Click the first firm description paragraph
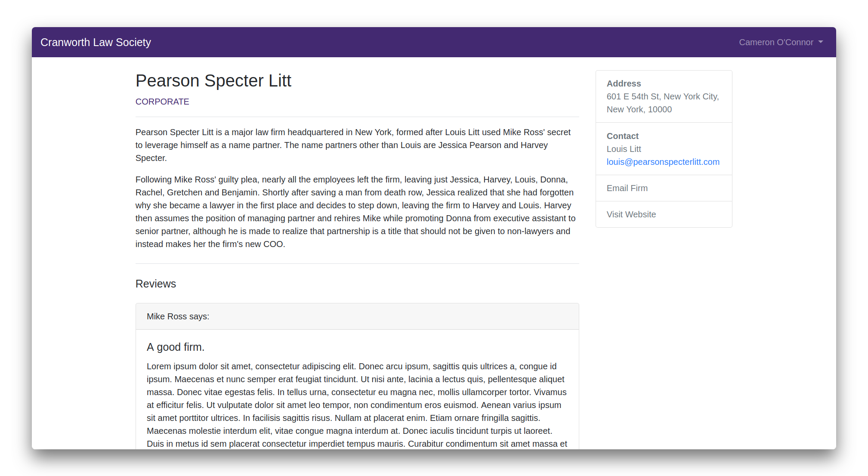This screenshot has height=476, width=868. pyautogui.click(x=353, y=145)
